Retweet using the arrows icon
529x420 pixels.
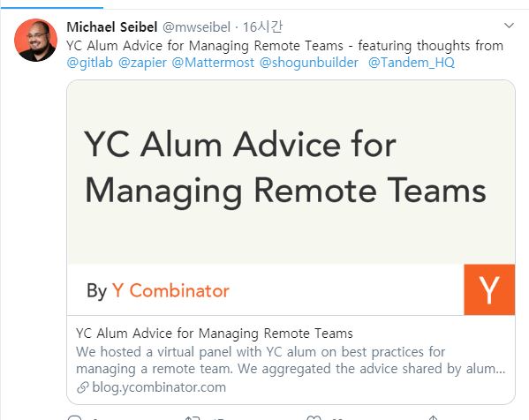coord(193,418)
